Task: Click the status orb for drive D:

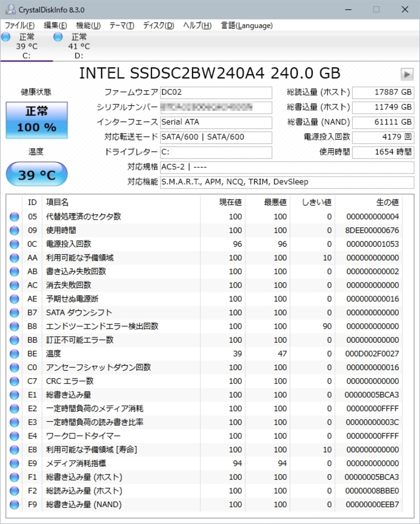Action: (x=58, y=37)
